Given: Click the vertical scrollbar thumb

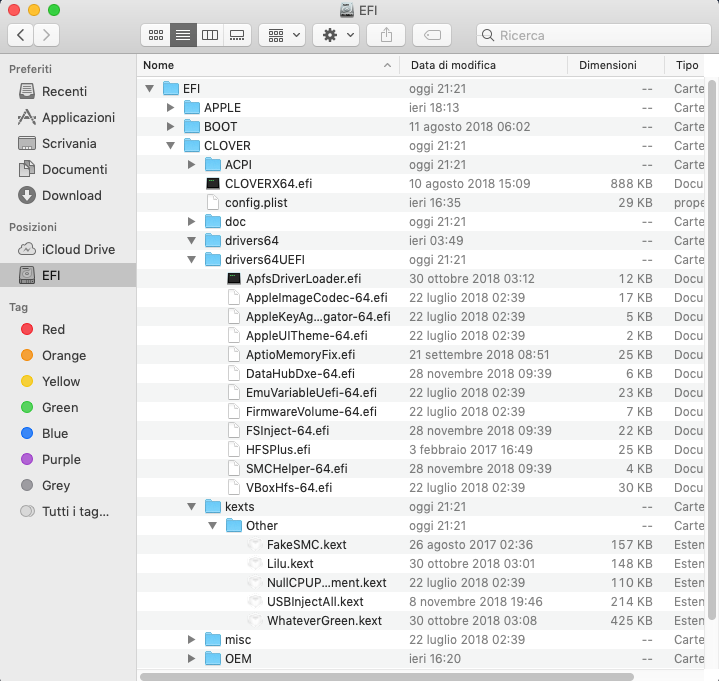Looking at the screenshot, I should click(712, 350).
